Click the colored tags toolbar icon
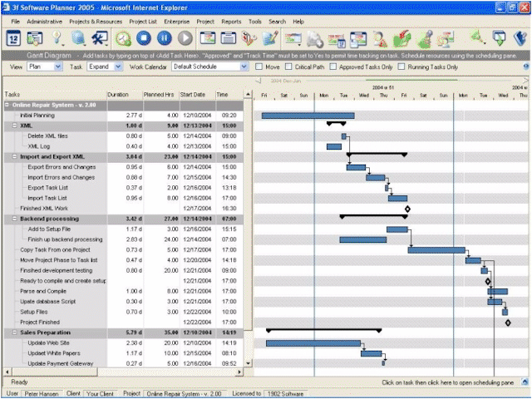Screen dimensions: 532x399 [x=249, y=38]
